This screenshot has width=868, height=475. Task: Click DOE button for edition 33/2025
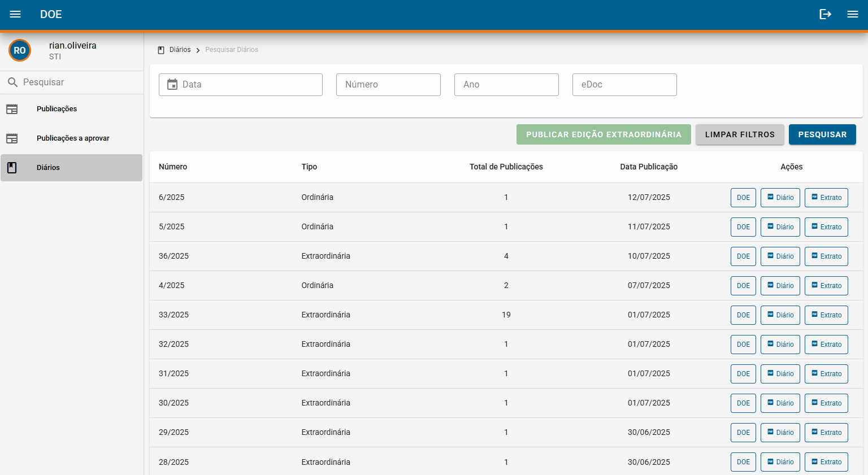(x=743, y=315)
